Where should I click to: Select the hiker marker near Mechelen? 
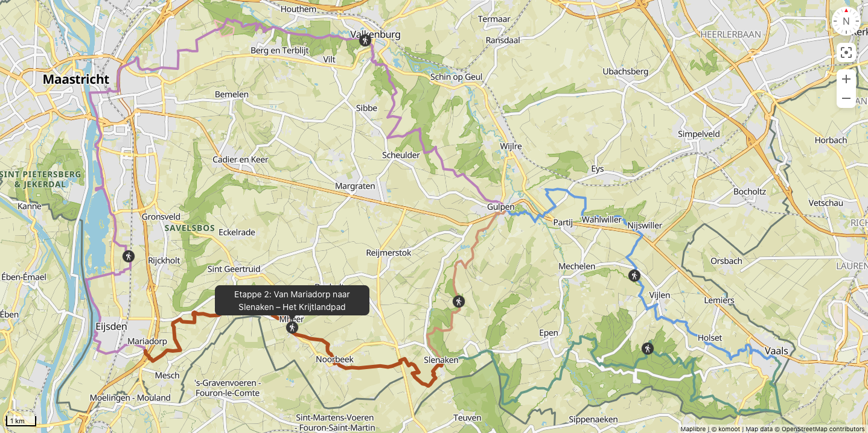point(633,276)
